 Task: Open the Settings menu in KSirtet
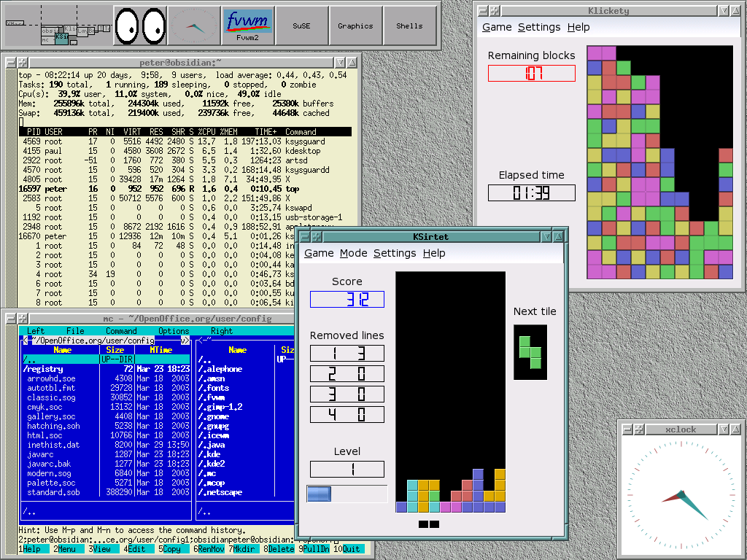pos(395,253)
